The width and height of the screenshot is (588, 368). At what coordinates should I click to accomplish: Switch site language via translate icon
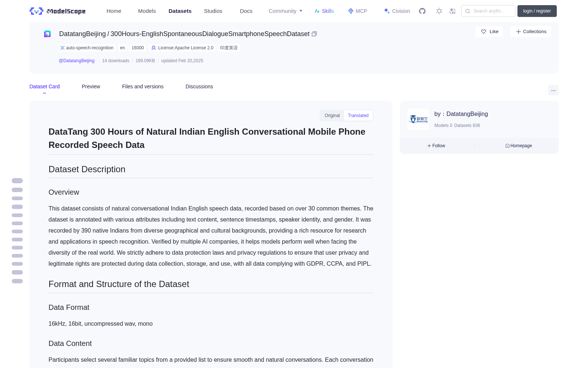tap(452, 11)
